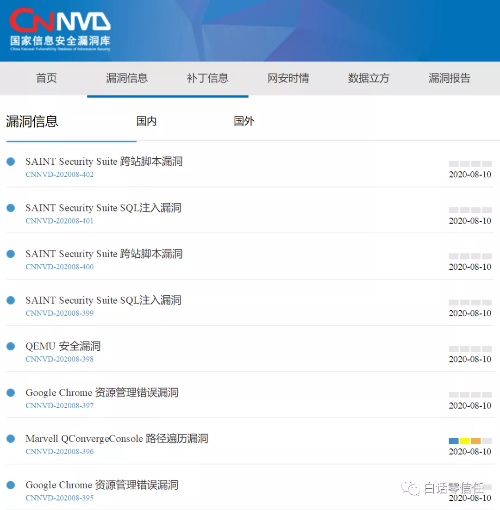
Task: Open the 漏洞报告 navigation item
Action: [x=449, y=78]
